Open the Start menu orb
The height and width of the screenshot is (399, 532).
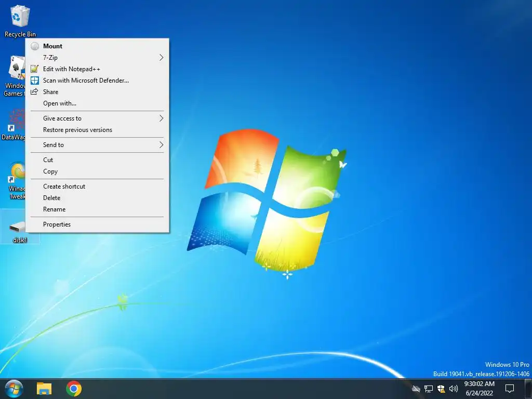coord(14,389)
